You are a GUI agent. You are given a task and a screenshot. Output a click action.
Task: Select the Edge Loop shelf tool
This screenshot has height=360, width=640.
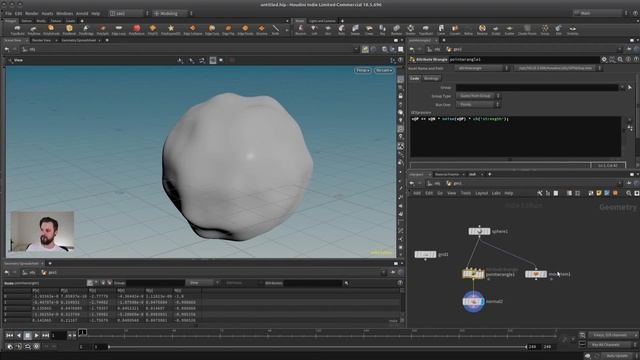pyautogui.click(x=119, y=29)
